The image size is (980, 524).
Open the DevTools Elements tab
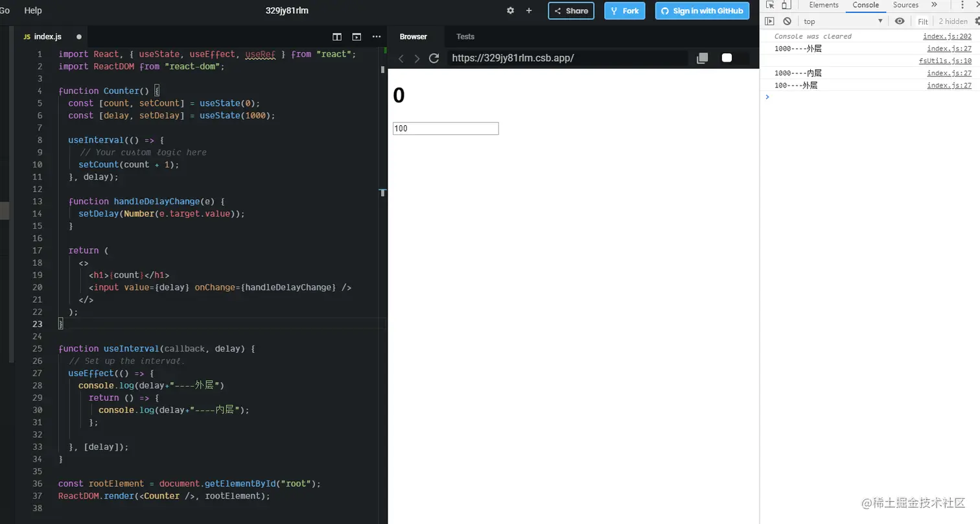[824, 5]
